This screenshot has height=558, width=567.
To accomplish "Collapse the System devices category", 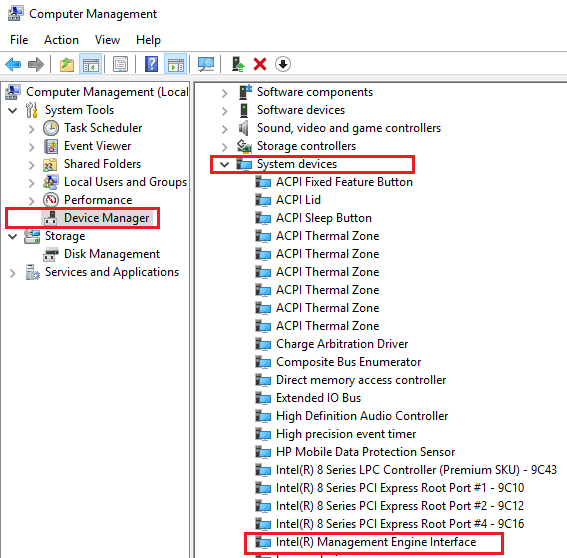I will pyautogui.click(x=225, y=165).
